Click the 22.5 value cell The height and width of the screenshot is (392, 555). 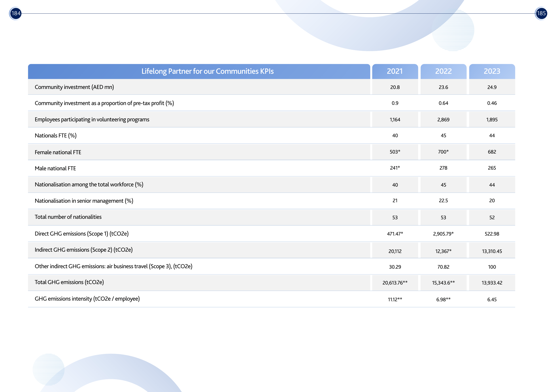coord(443,200)
